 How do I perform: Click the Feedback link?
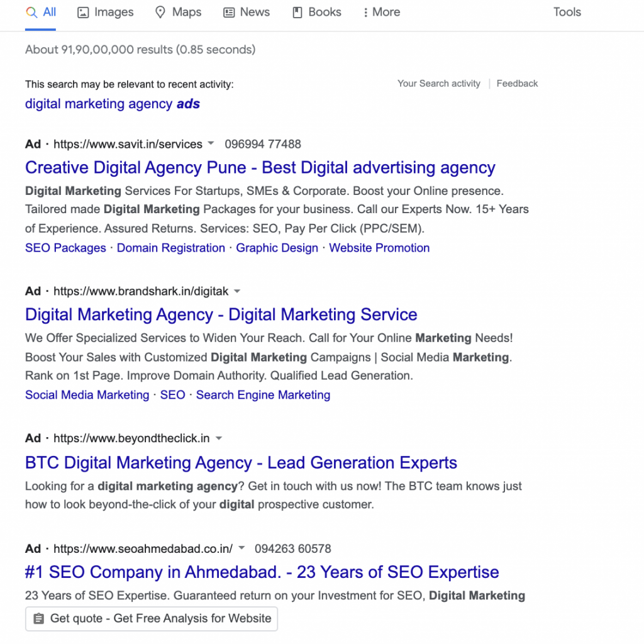point(517,84)
